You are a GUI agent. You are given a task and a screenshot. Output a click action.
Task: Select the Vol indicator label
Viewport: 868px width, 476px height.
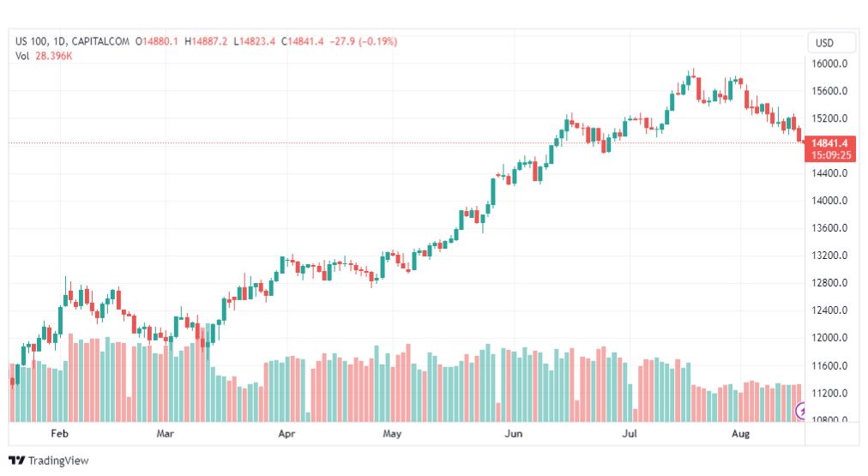click(22, 57)
